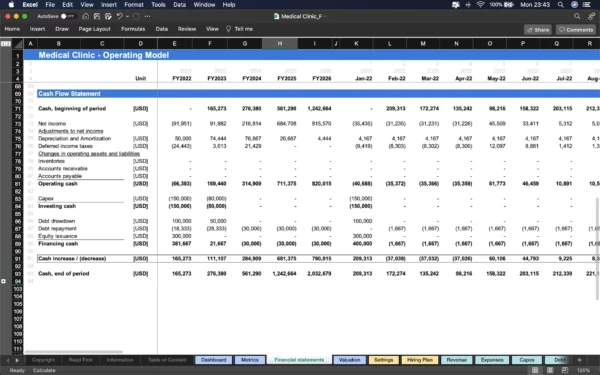600x375 pixels.
Task: Click the Share button
Action: click(538, 29)
